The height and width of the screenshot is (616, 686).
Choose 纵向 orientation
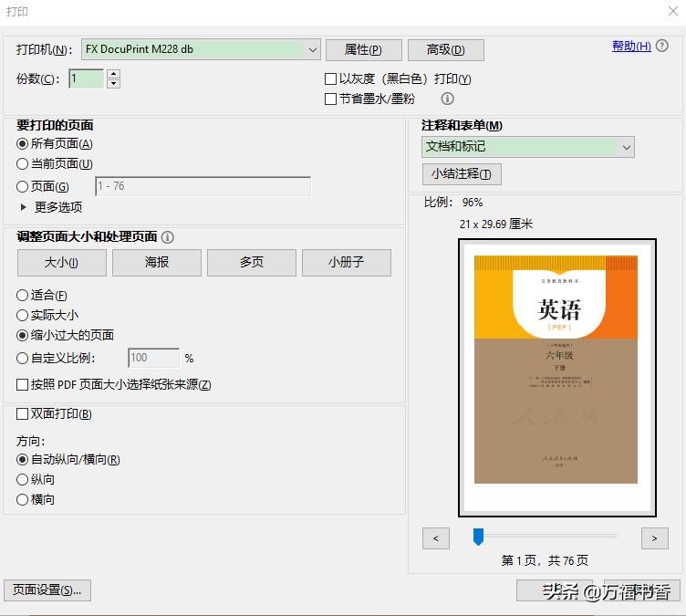click(22, 479)
